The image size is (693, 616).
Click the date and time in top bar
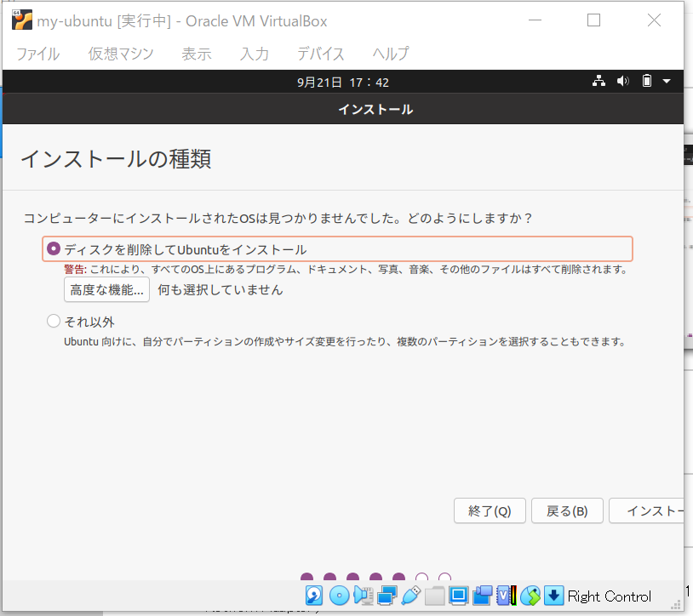click(x=343, y=83)
